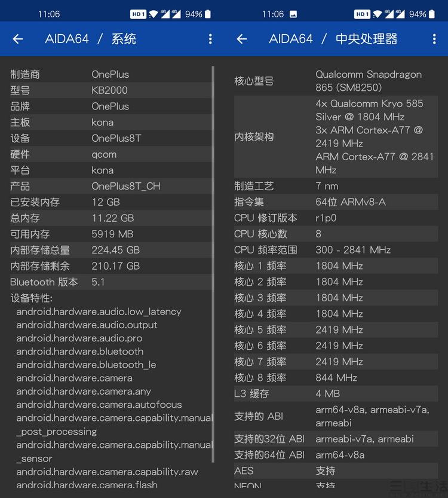The width and height of the screenshot is (448, 498).
Task: Tap the AIDA64 / 系统 title
Action: click(x=90, y=39)
